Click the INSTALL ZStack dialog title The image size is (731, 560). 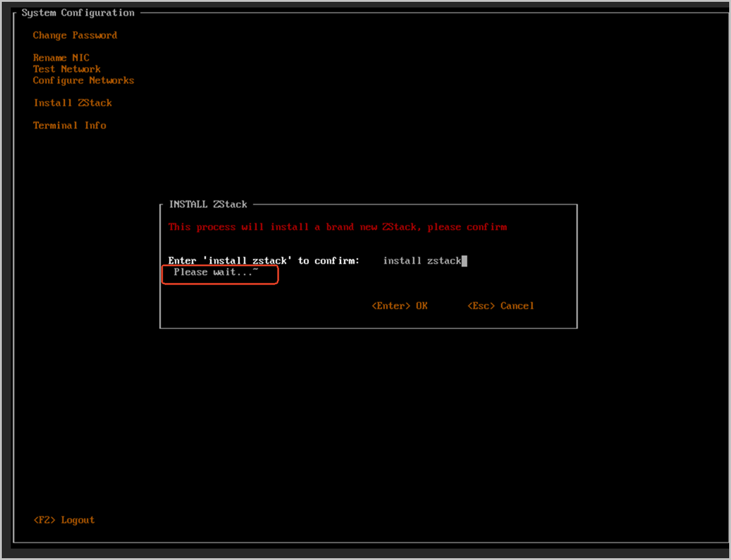[208, 205]
